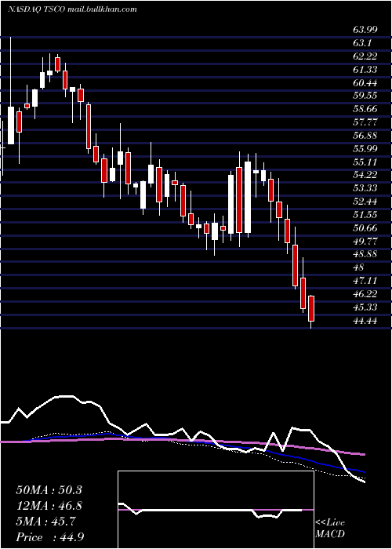Click the NASDAQ TSCO mail.bullkhan.com title text
This screenshot has width=392, height=549.
click(72, 9)
